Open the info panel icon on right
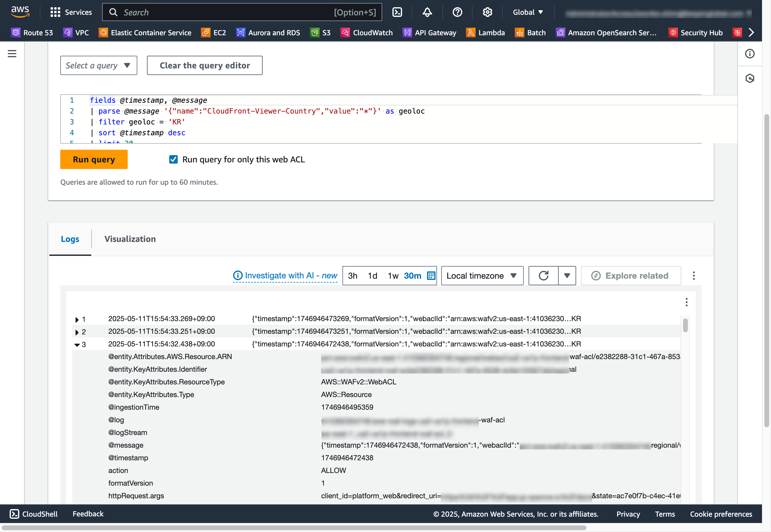 tap(750, 54)
